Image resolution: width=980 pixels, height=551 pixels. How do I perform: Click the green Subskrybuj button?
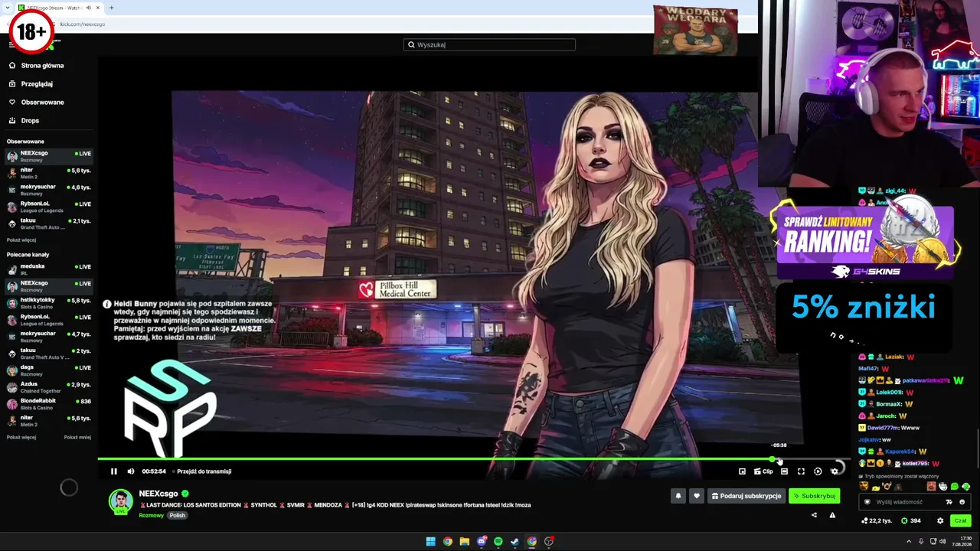click(814, 496)
